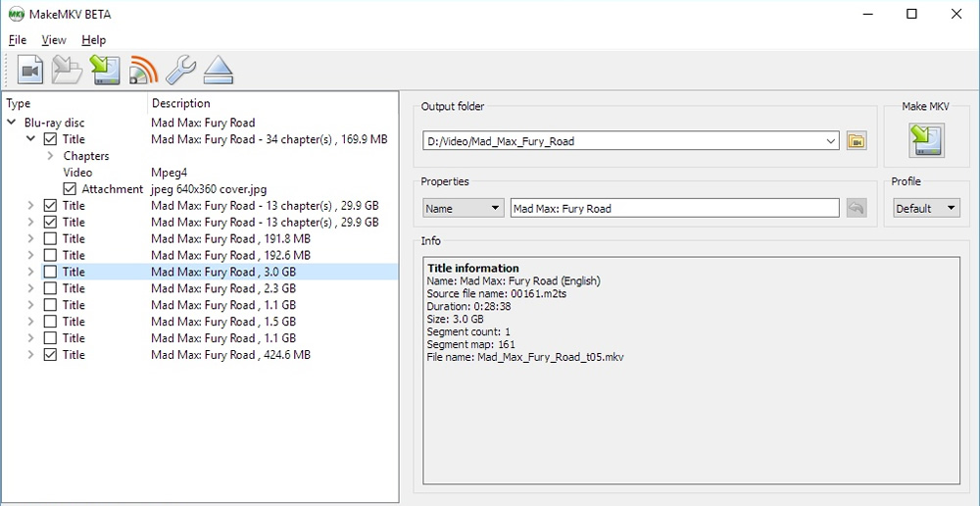Image resolution: width=980 pixels, height=506 pixels.
Task: Click 'jpeg 640x360 cover.jpg' description text
Action: pos(209,189)
